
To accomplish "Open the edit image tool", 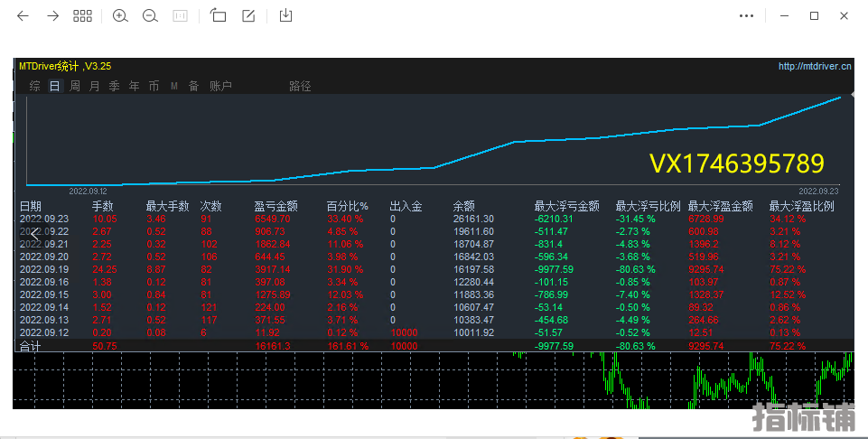I will coord(248,15).
